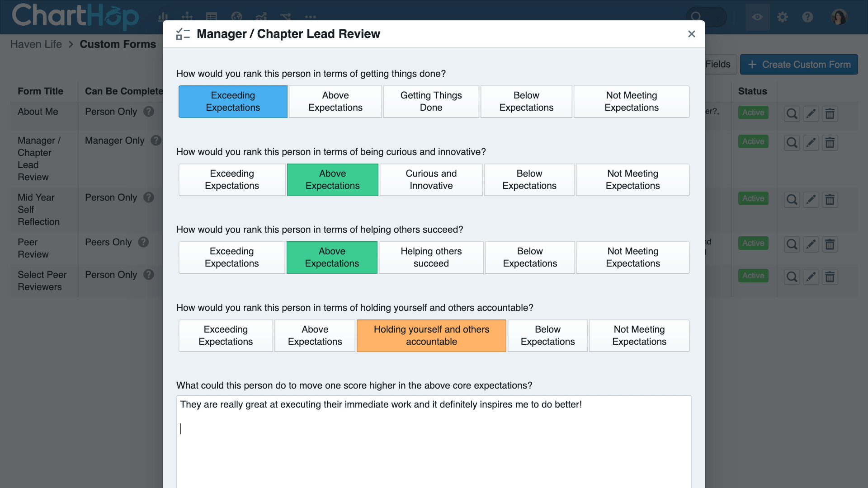Click the Create Custom Form button
This screenshot has width=868, height=488.
click(799, 65)
